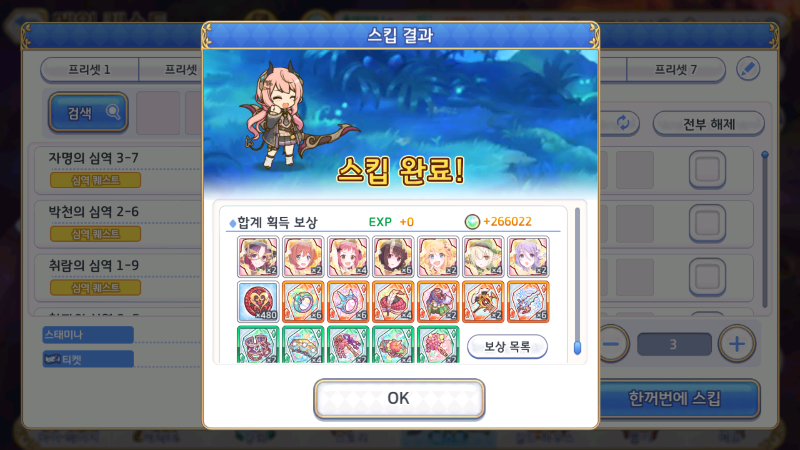Select the first green-framed equipment item

(x=258, y=345)
